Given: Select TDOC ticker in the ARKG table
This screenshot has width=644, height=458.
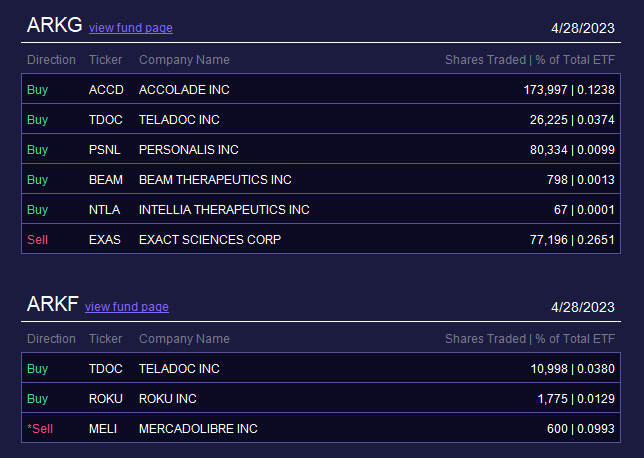Looking at the screenshot, I should pyautogui.click(x=106, y=120).
